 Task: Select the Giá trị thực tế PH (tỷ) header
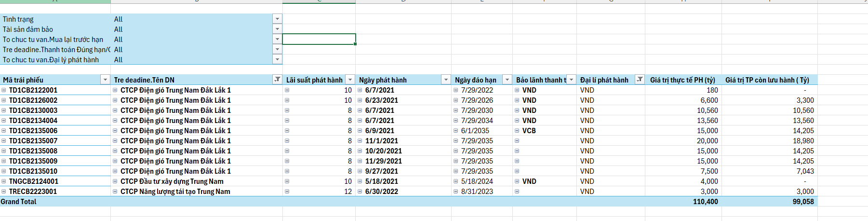click(683, 80)
